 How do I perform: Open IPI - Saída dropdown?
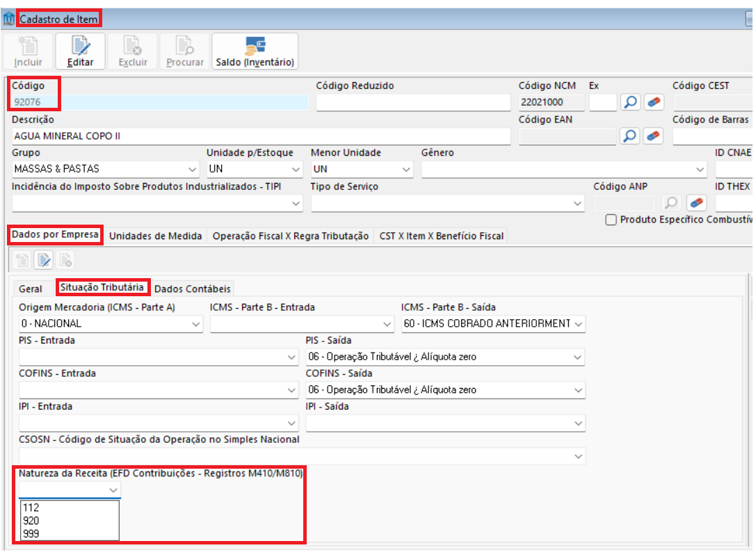[x=578, y=423]
